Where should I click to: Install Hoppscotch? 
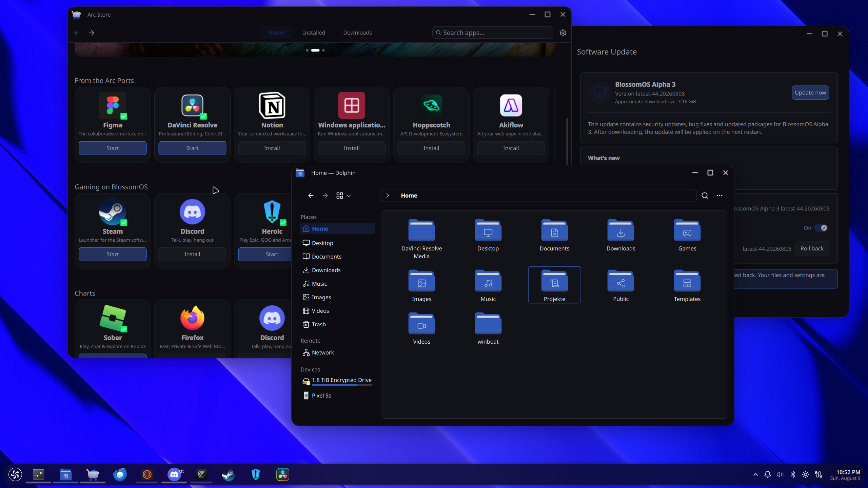pyautogui.click(x=431, y=148)
